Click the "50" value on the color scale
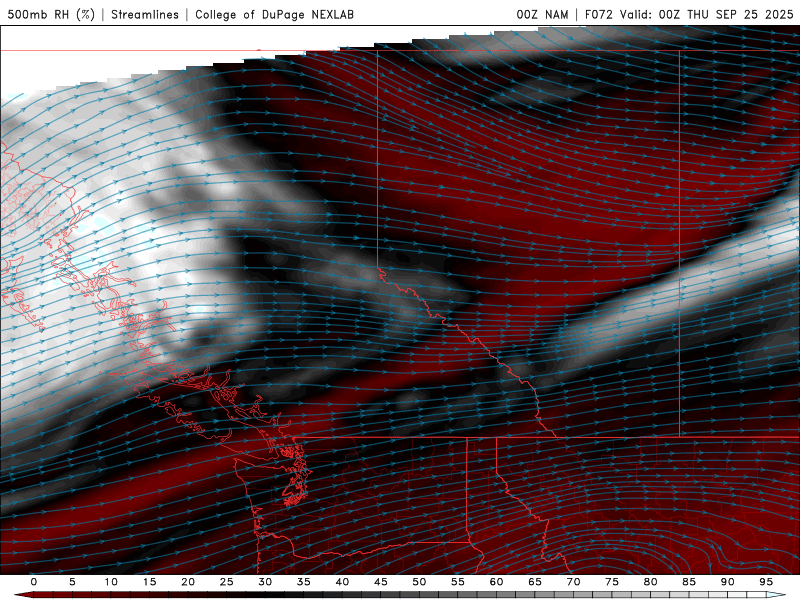800x600 pixels. point(419,582)
